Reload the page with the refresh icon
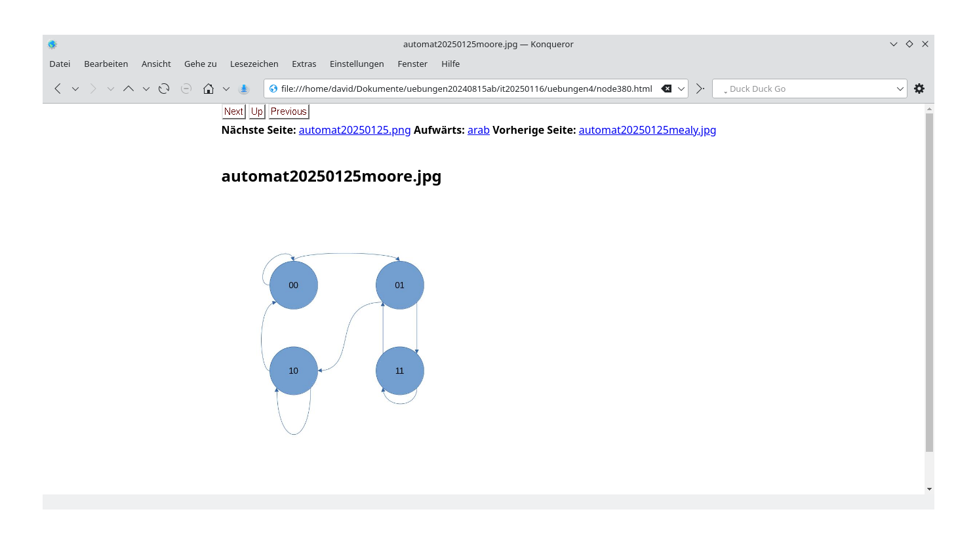Screen dimensions: 977x560 coord(163,89)
